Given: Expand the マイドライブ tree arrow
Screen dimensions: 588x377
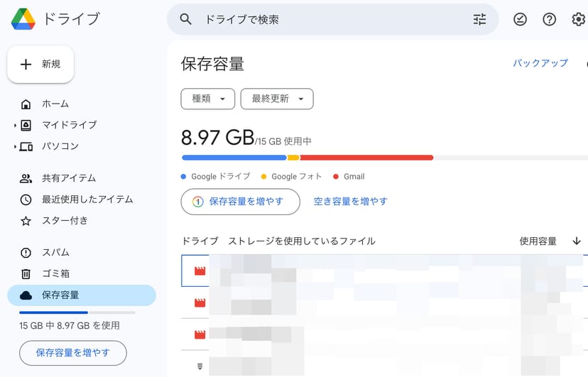Looking at the screenshot, I should tap(15, 126).
